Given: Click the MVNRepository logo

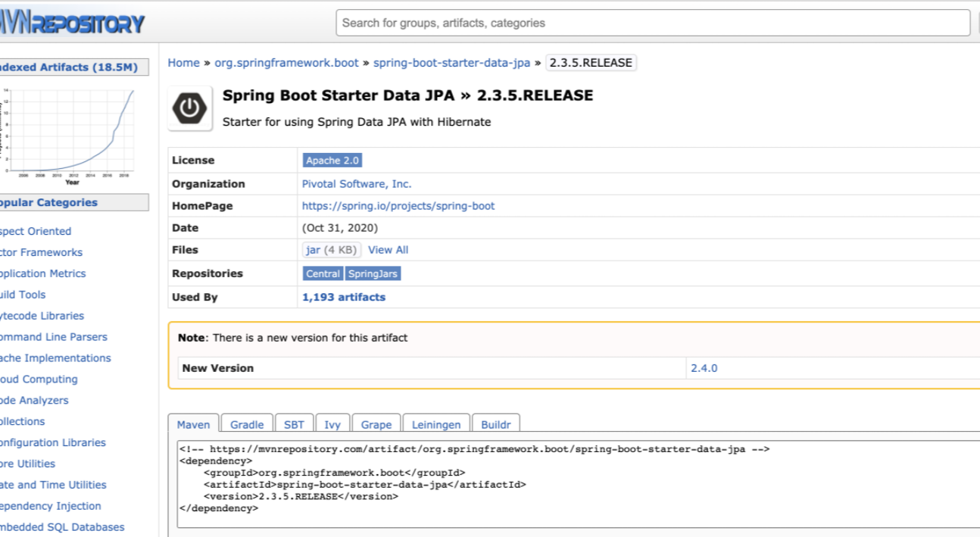Looking at the screenshot, I should point(72,23).
